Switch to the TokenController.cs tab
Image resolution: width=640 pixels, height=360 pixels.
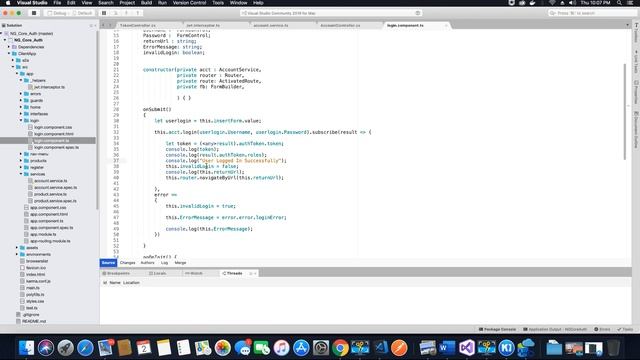click(138, 25)
